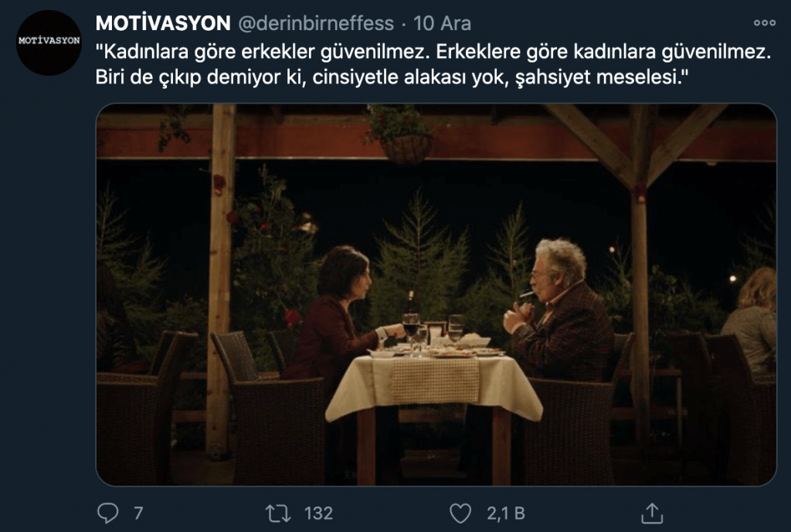Click the reply count 7
Image resolution: width=791 pixels, height=532 pixels.
click(x=138, y=513)
